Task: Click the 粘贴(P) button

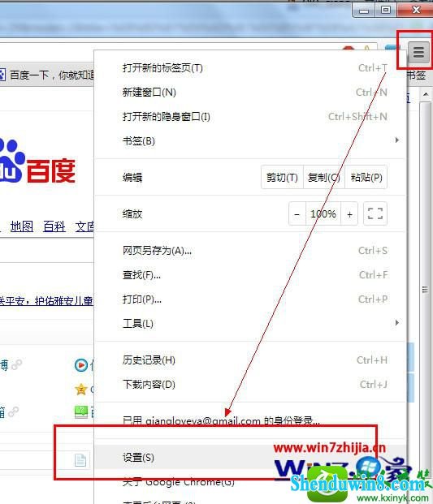Action: (x=366, y=177)
